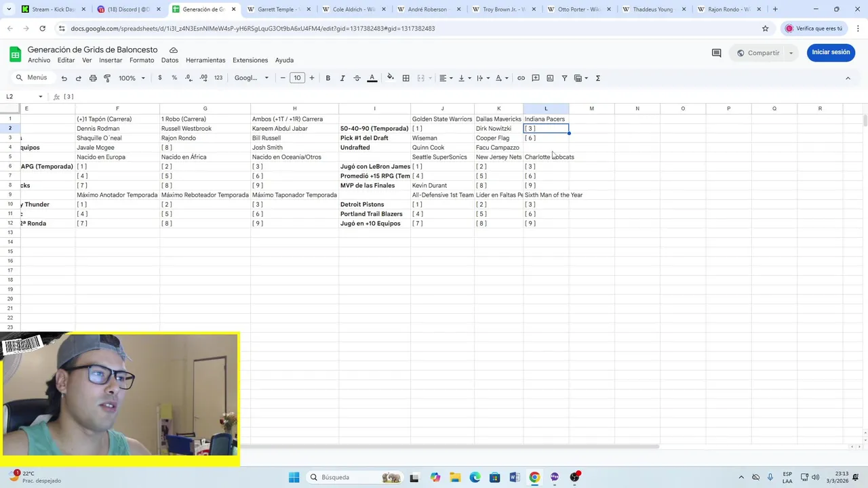Open the Insertar menu
This screenshot has width=868, height=488.
[x=111, y=60]
